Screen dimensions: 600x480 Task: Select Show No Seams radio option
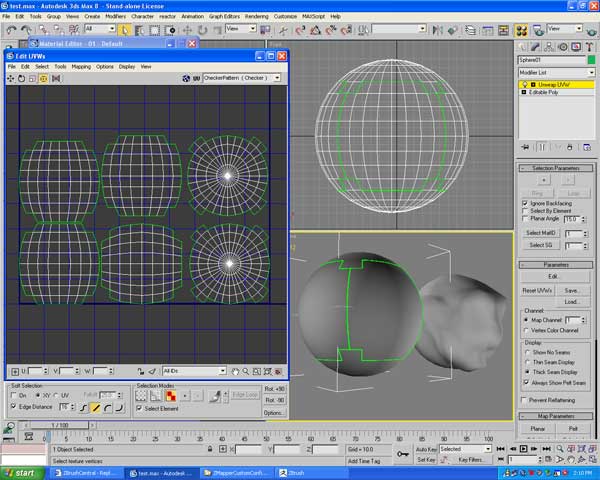point(527,352)
